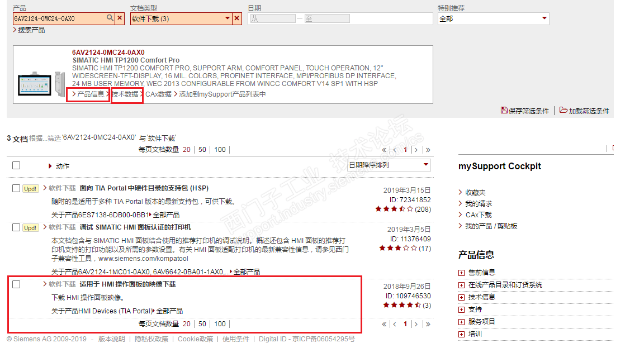Open 适用于 HMI 操作面板的映像下载 document

127,284
